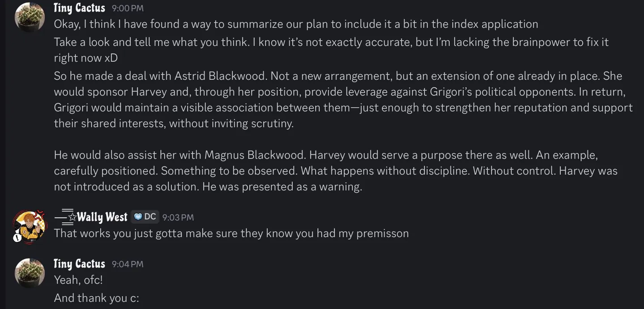644x309 pixels.
Task: Click the "Yeah, ofc!" message
Action: pyautogui.click(x=78, y=280)
